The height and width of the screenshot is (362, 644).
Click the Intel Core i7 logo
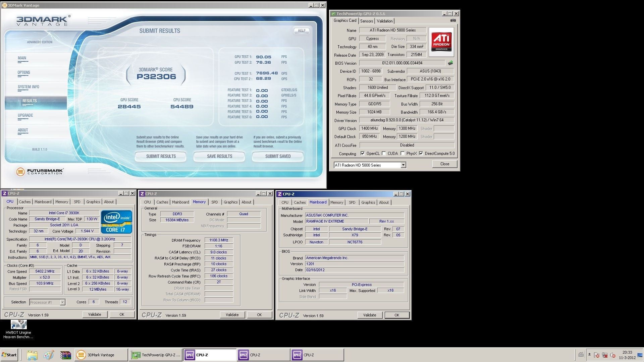pyautogui.click(x=116, y=222)
